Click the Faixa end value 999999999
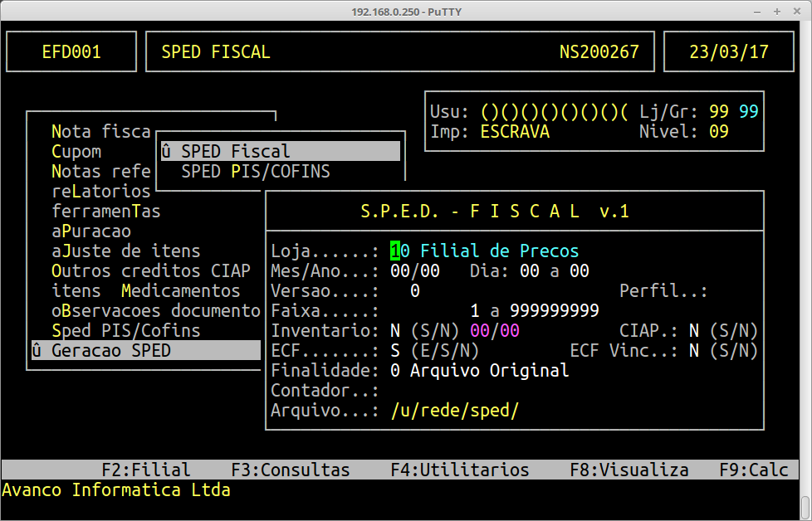This screenshot has height=521, width=812. [x=555, y=311]
